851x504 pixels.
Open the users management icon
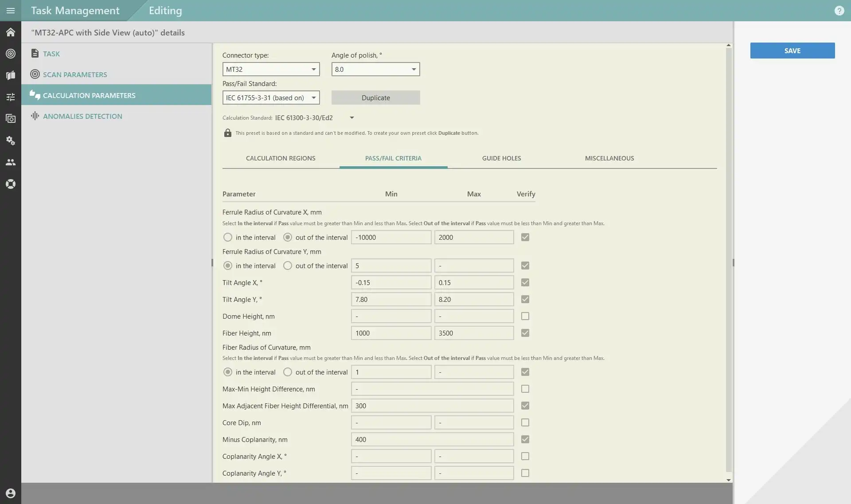click(11, 162)
